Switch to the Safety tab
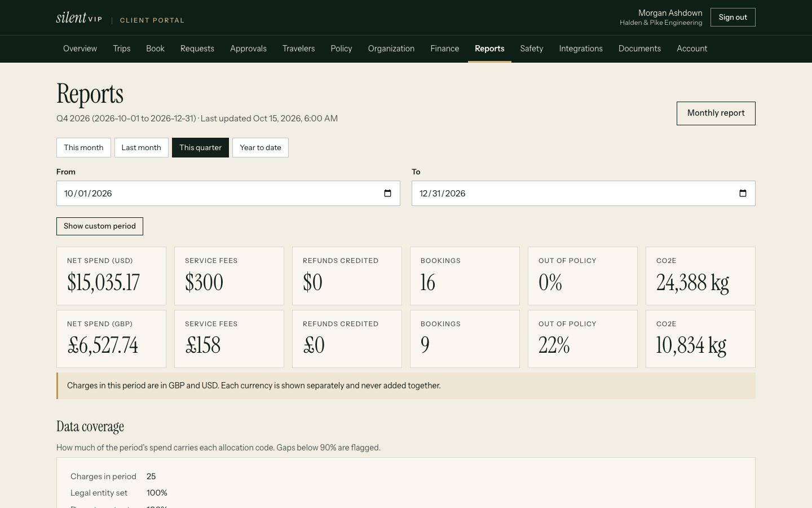Screen dimensions: 812x508 531,49
